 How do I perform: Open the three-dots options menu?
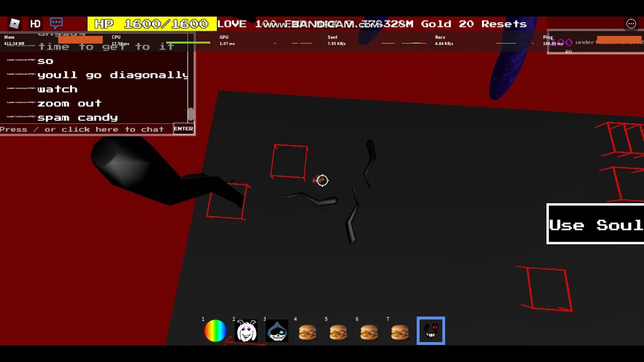(631, 24)
